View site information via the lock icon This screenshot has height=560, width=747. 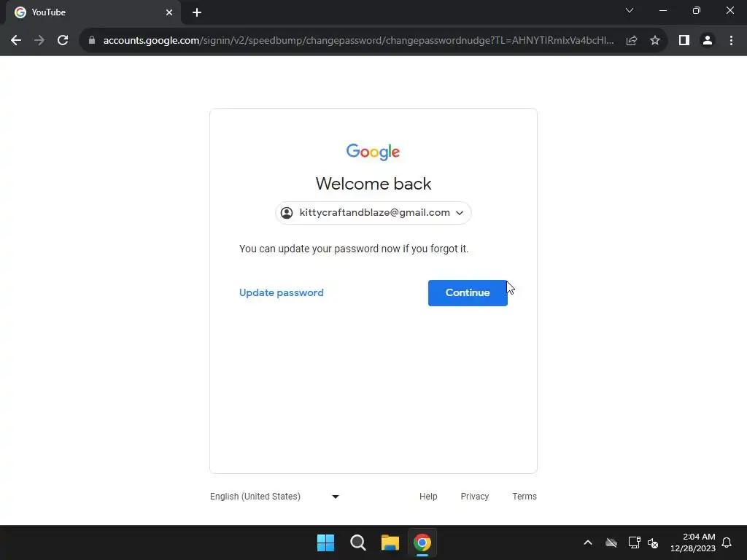point(92,41)
